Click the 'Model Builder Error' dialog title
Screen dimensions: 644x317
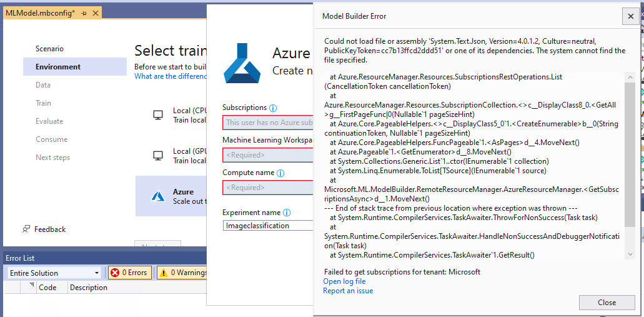pyautogui.click(x=354, y=16)
